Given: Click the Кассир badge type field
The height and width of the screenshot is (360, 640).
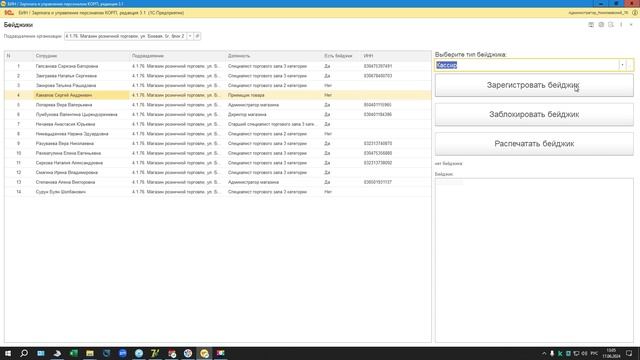Looking at the screenshot, I should 527,65.
